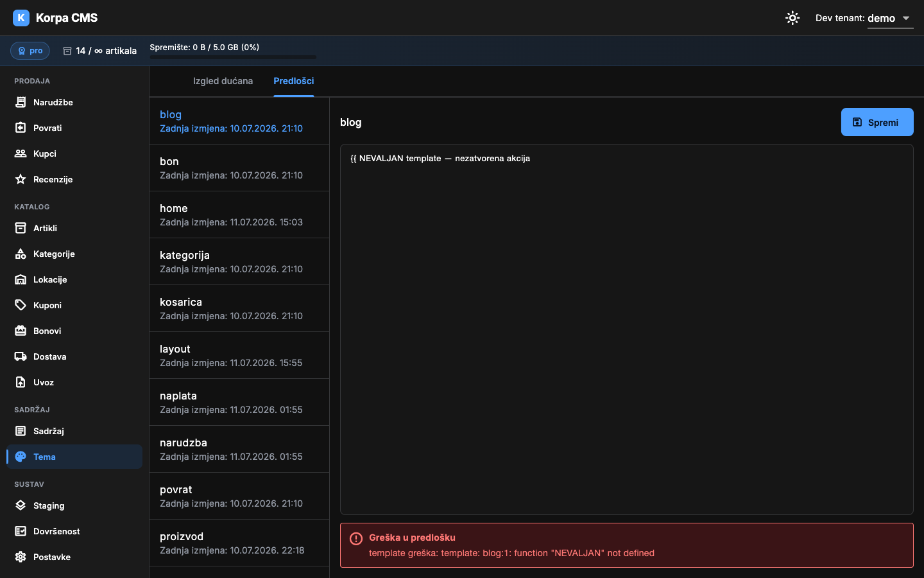Open Dostava truck icon in sidebar
Image resolution: width=924 pixels, height=578 pixels.
tap(21, 356)
